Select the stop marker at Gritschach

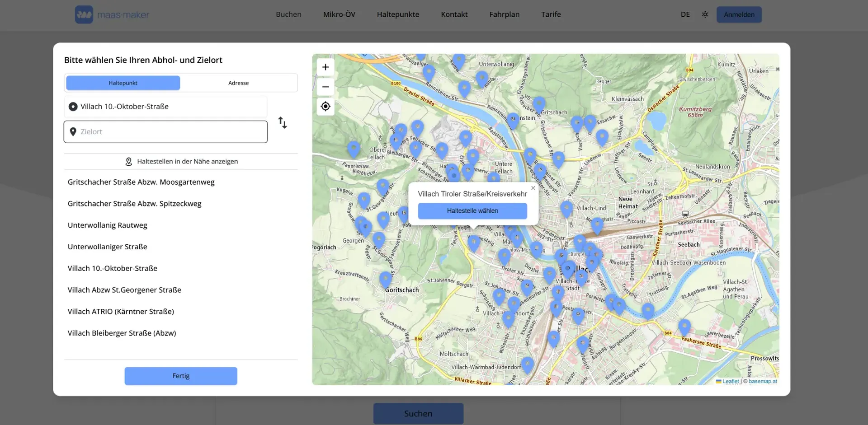tap(539, 105)
